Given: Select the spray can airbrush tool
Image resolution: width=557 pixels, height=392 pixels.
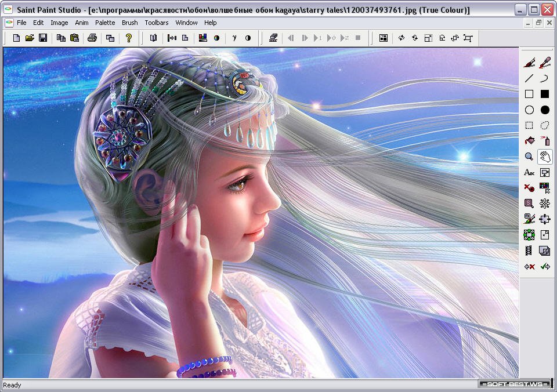Looking at the screenshot, I should coord(545,141).
